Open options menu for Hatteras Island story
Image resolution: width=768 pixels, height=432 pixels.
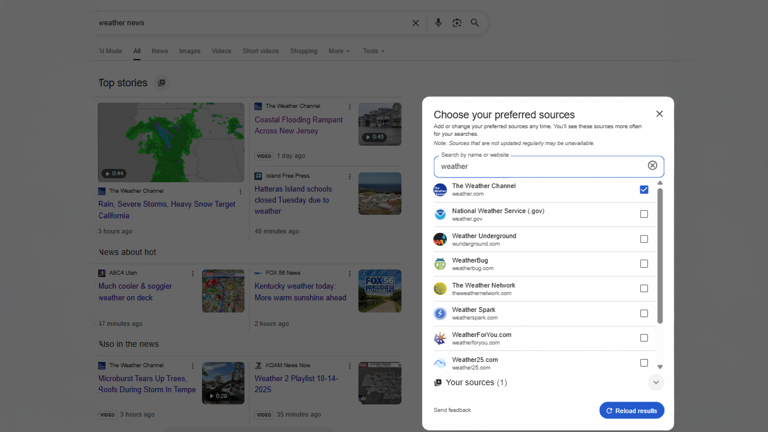(350, 176)
